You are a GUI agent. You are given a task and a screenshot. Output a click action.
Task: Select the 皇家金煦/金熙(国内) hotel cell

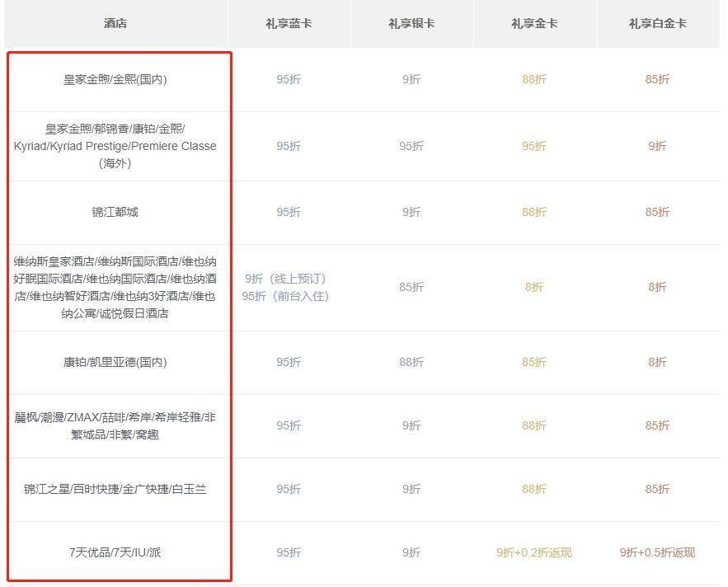(115, 79)
